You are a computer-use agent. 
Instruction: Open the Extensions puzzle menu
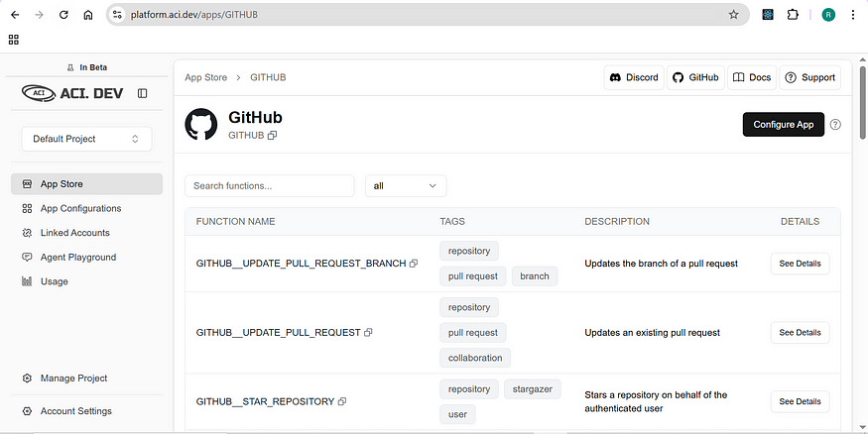point(793,15)
